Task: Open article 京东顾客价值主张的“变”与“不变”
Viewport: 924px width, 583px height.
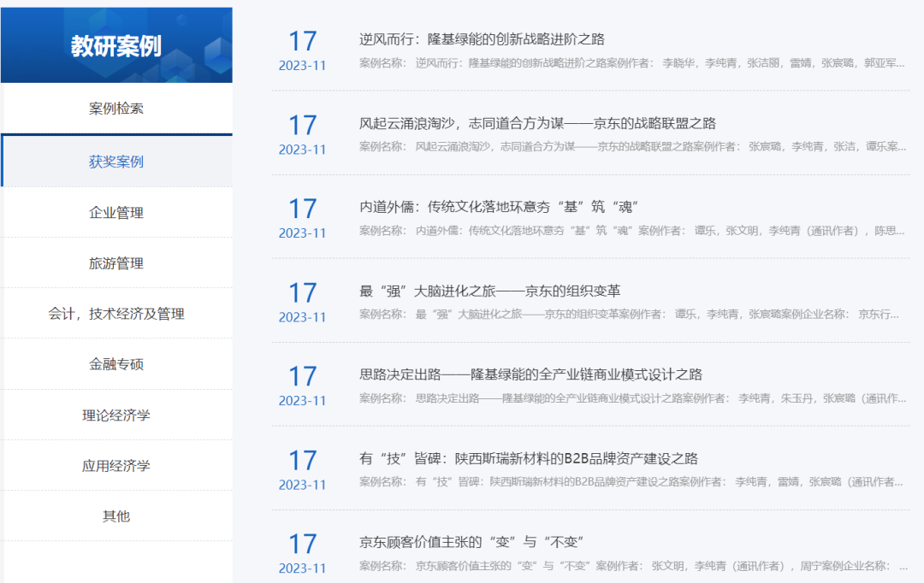Action: point(471,543)
